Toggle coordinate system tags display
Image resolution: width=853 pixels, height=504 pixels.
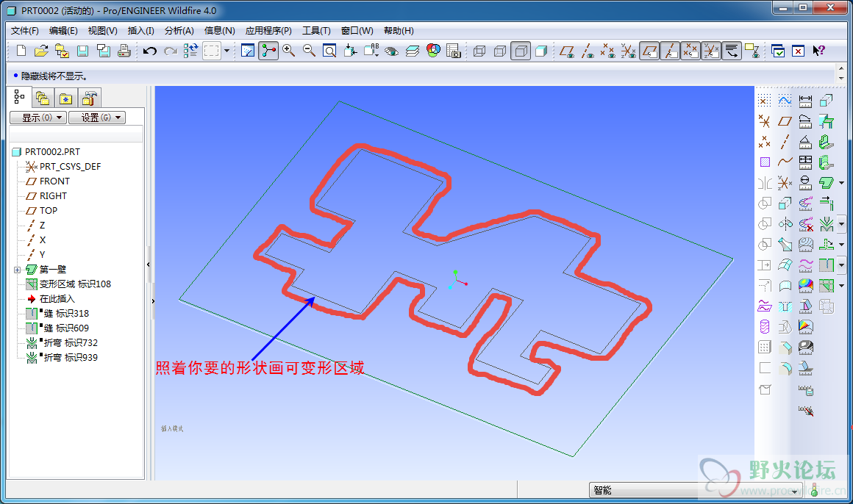(x=712, y=51)
